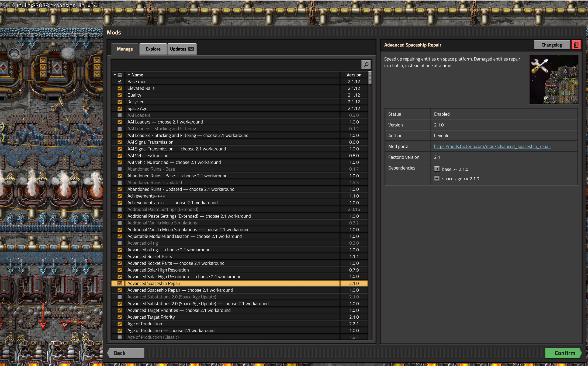Open the Advanced Spaceship Repair thumbnail image

point(554,79)
